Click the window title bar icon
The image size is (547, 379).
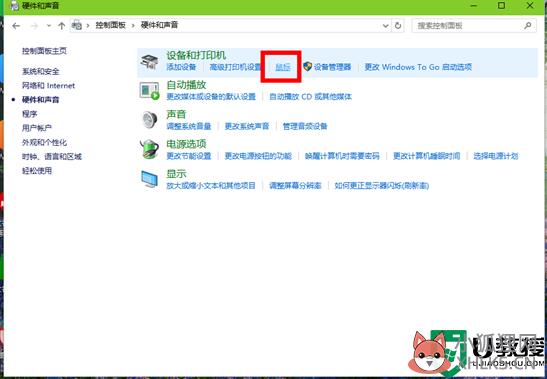coord(14,6)
